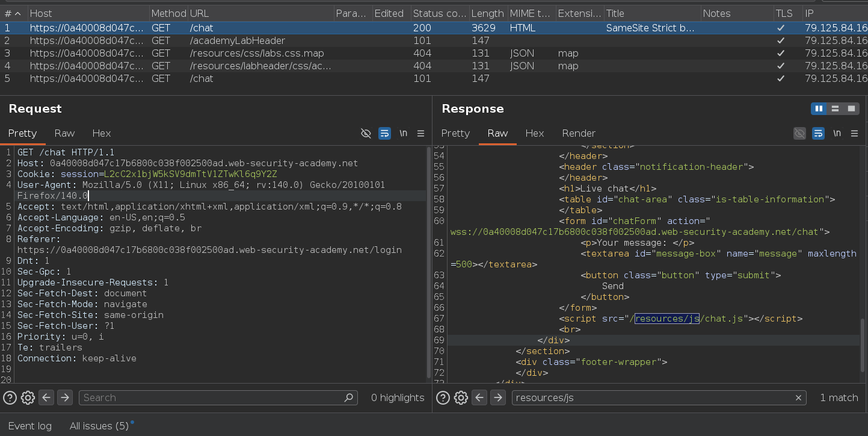This screenshot has width=868, height=436.
Task: Select row 5 /chat request with status 101
Action: click(x=434, y=78)
